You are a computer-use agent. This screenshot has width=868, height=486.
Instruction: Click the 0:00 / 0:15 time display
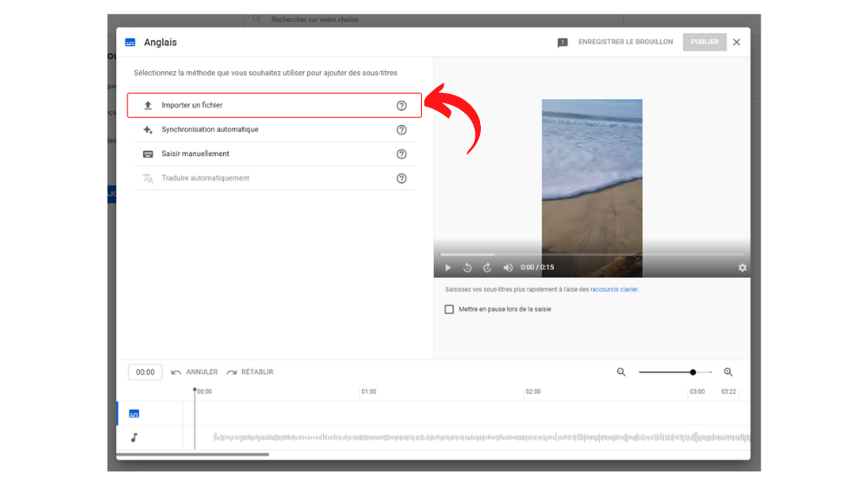click(x=537, y=267)
